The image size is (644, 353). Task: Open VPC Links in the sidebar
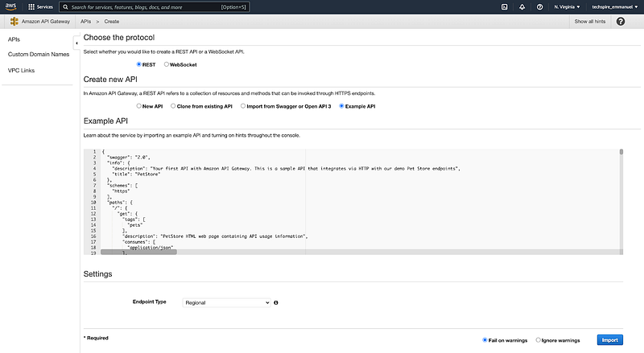tap(22, 71)
